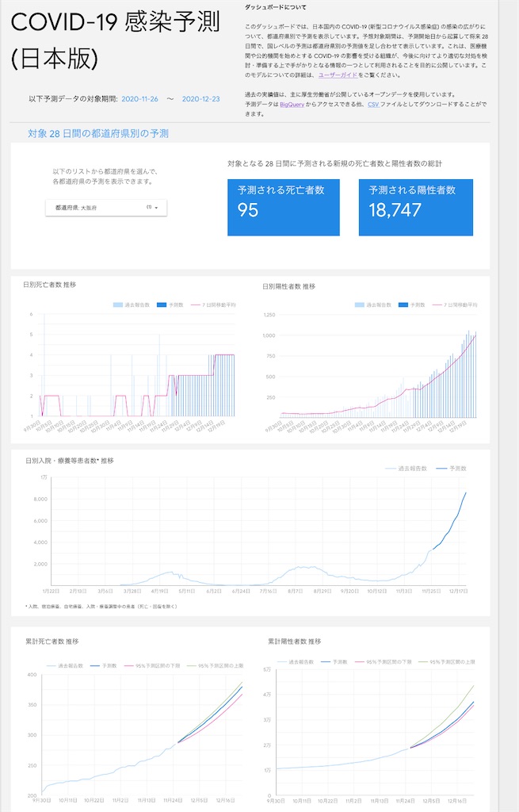The image size is (519, 812).
Task: Toggle 95%予測区間の下限 legend in 累計陽性者数 chart
Action: pos(384,662)
